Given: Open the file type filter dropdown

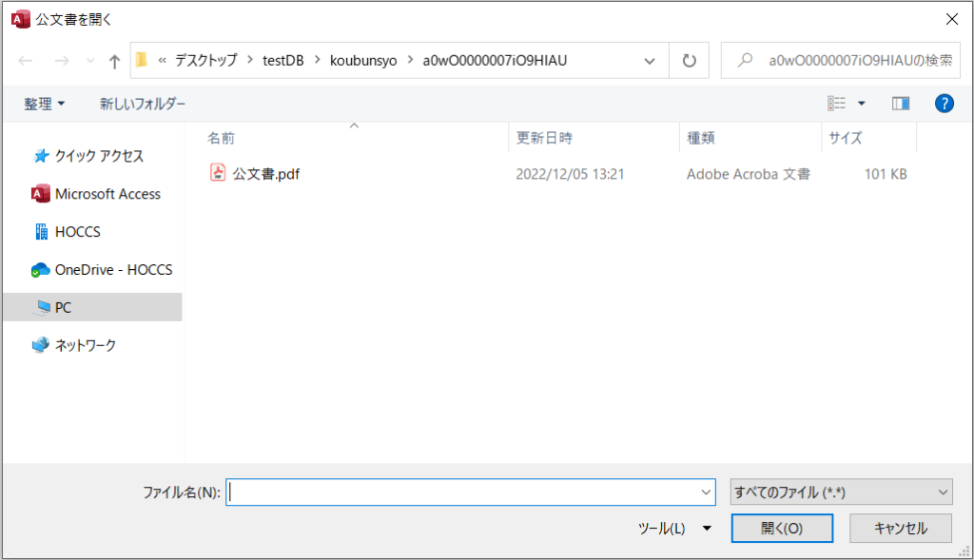Looking at the screenshot, I should 840,492.
